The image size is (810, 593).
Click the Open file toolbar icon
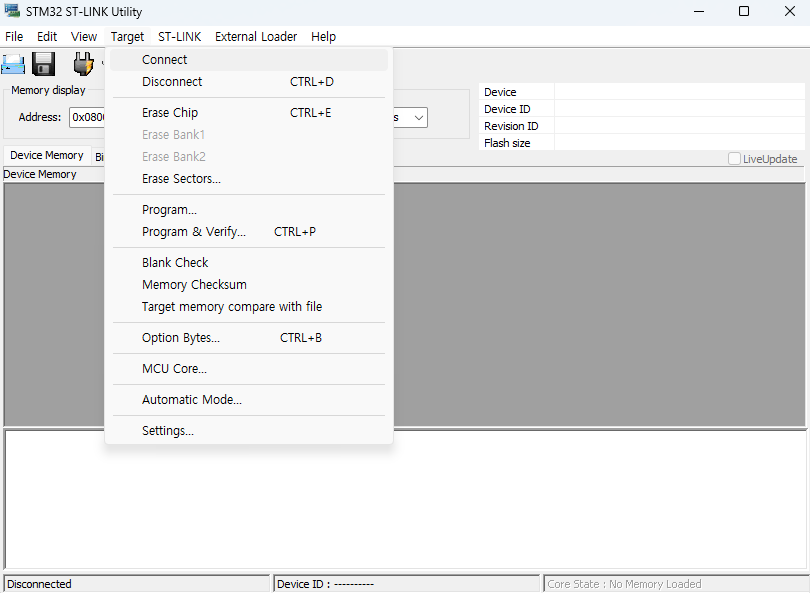13,64
